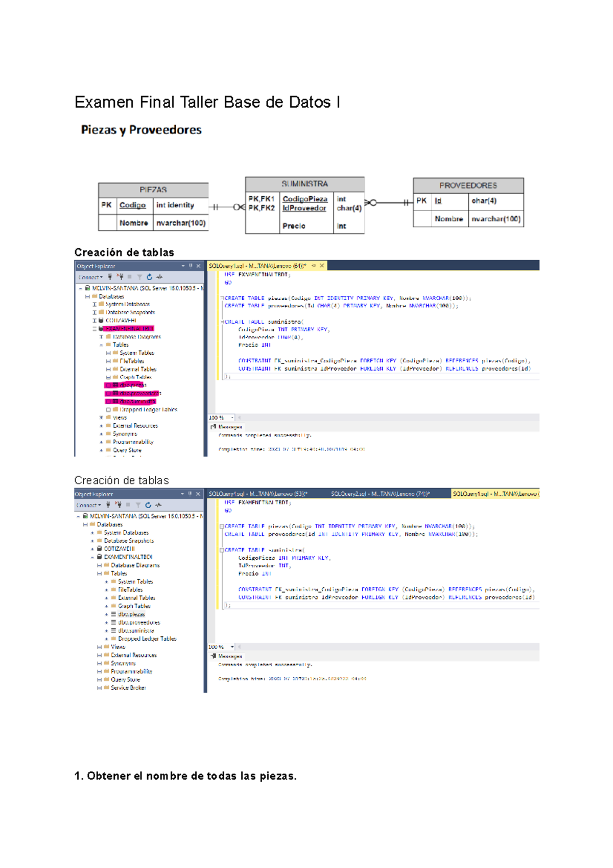Open the Messages tab in the first screenshot
The width and height of the screenshot is (613, 868).
click(227, 427)
